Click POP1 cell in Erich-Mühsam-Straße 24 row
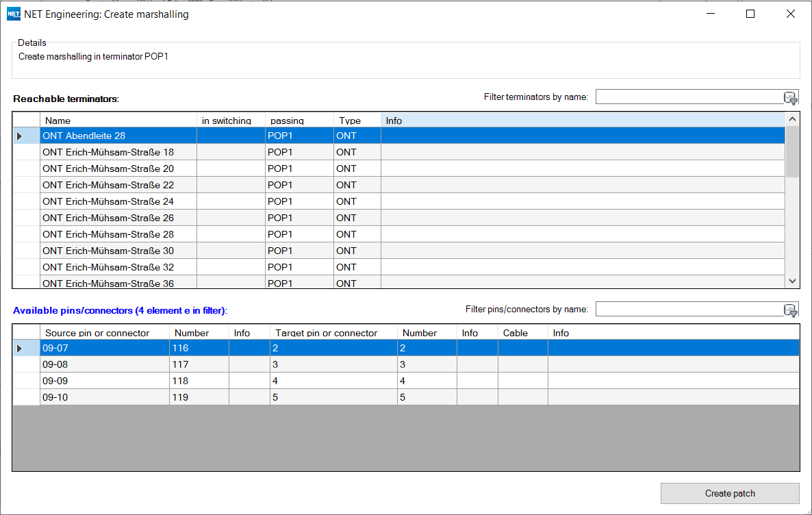Viewport: 812px width, 515px height. pyautogui.click(x=299, y=201)
